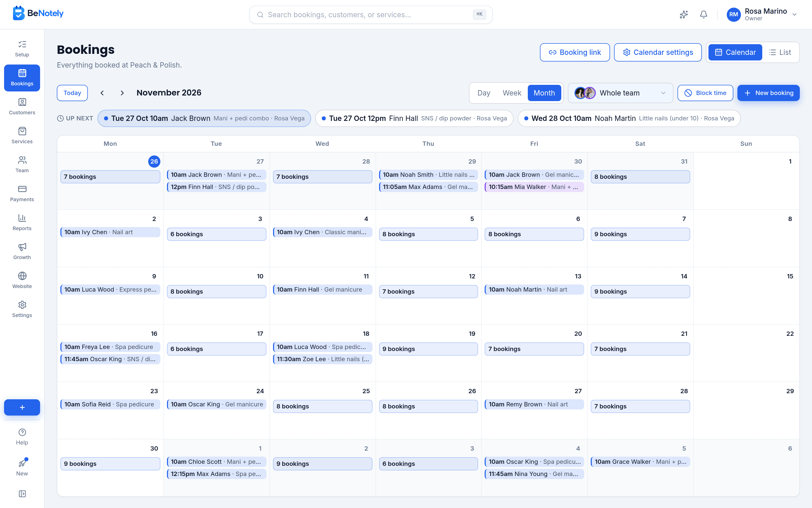
Task: Go to Services in the sidebar
Action: 22,135
